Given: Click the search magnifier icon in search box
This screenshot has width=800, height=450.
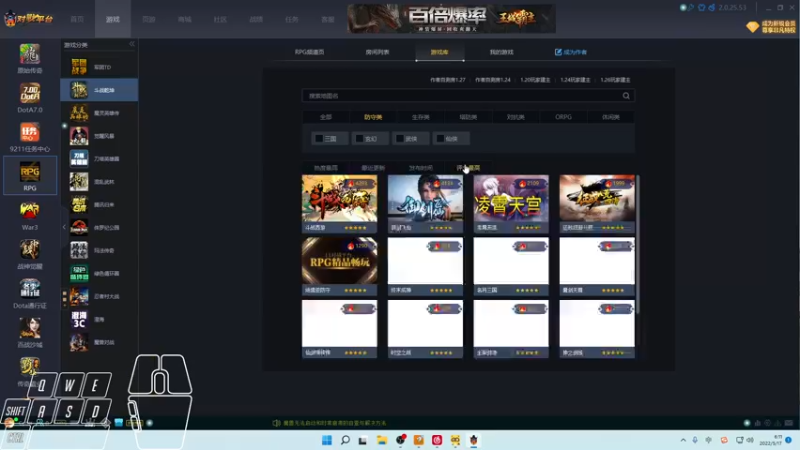Looking at the screenshot, I should coord(626,96).
